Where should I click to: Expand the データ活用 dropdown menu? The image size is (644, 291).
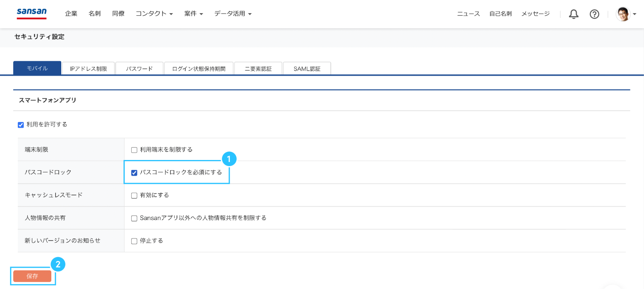(x=233, y=14)
